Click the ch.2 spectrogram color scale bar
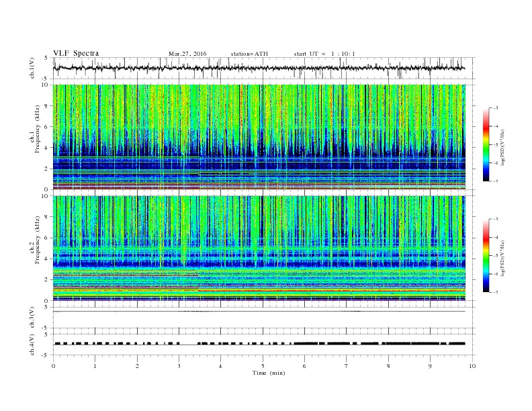This screenshot has width=532, height=411. click(486, 256)
